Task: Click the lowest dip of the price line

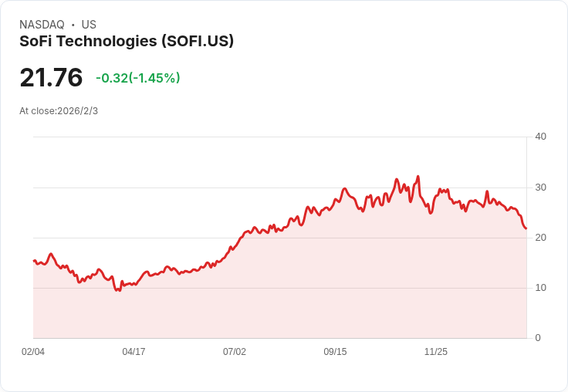Action: 117,290
